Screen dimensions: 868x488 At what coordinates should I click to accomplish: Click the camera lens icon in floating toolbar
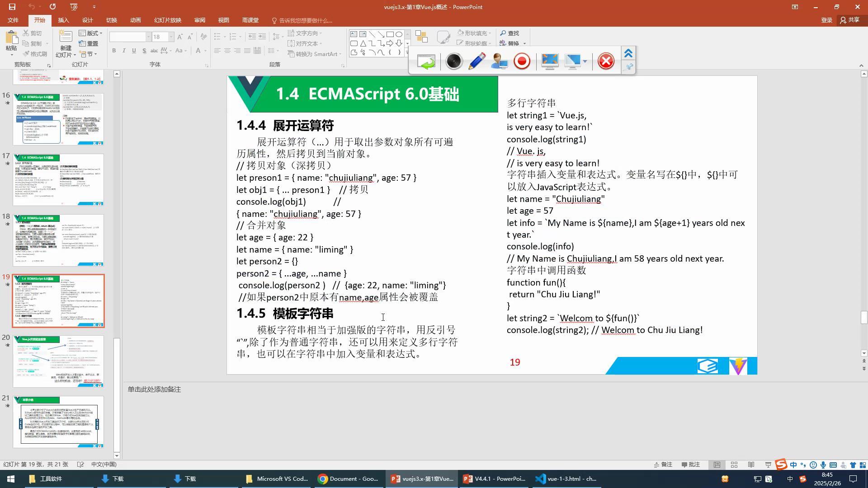click(453, 61)
